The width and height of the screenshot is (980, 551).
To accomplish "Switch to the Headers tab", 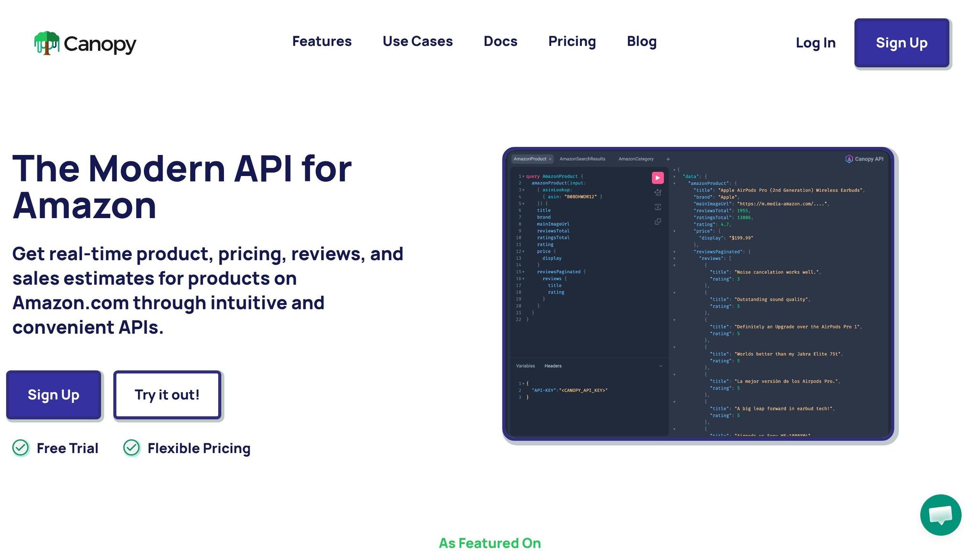I will 553,366.
